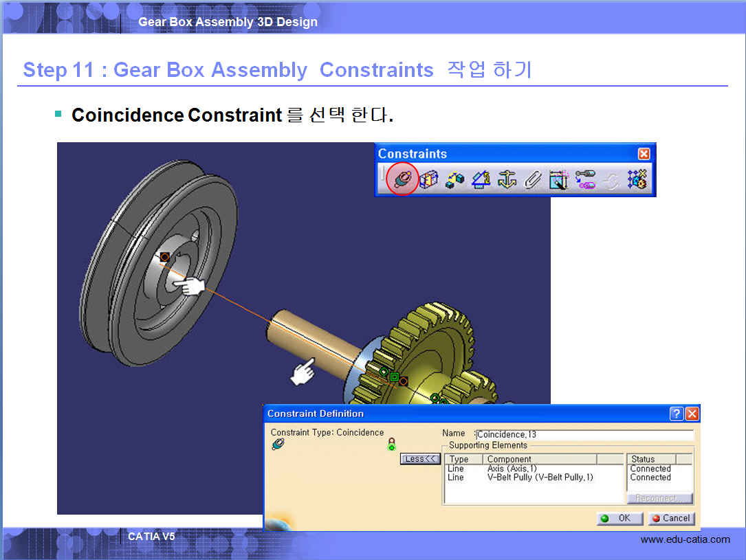The height and width of the screenshot is (560, 746).
Task: Toggle the green traffic light status icon
Action: 391,444
